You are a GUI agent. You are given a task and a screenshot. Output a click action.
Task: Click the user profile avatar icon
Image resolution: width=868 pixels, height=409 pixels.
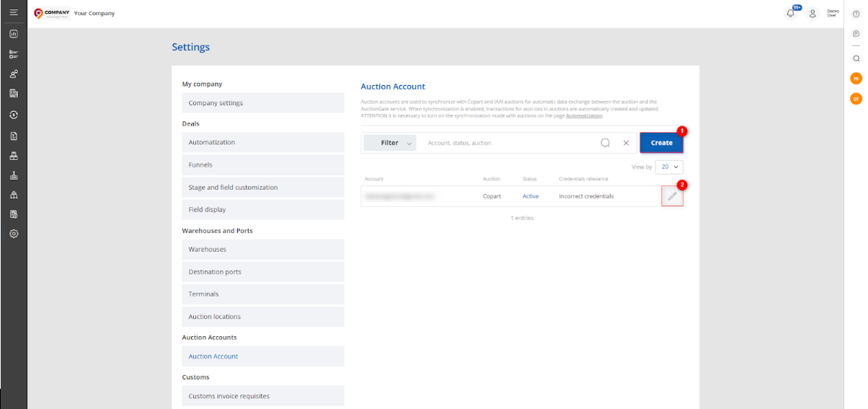[812, 13]
